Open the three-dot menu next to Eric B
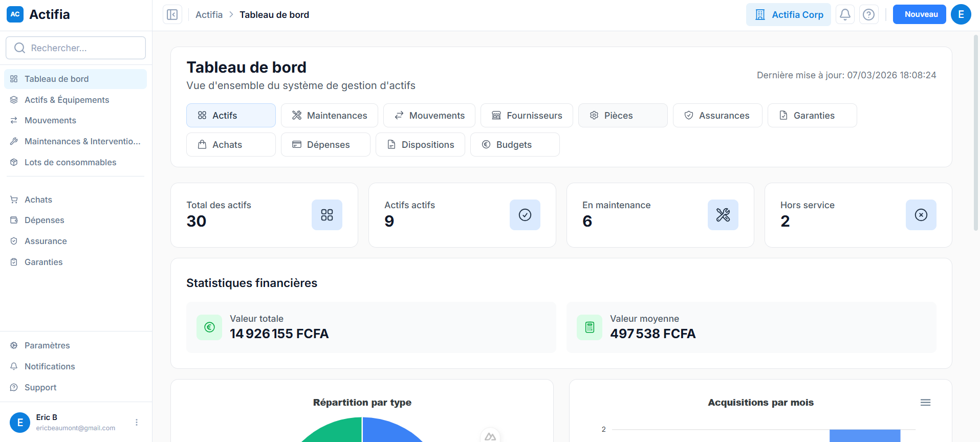Screen dimensions: 980x442 click(x=136, y=422)
